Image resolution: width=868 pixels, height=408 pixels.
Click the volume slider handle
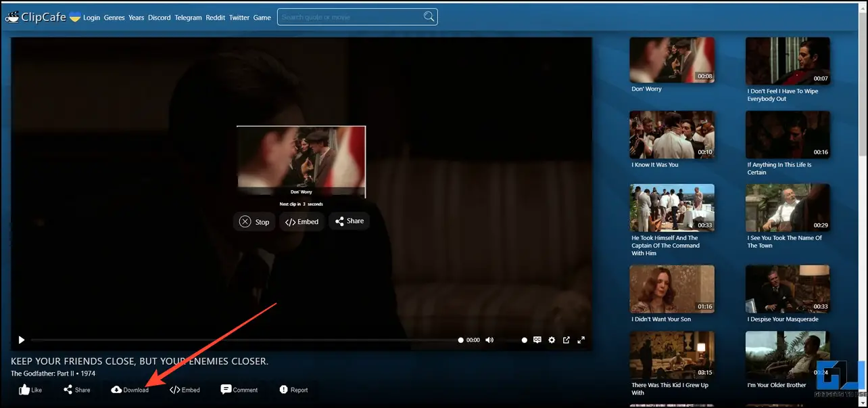click(524, 340)
